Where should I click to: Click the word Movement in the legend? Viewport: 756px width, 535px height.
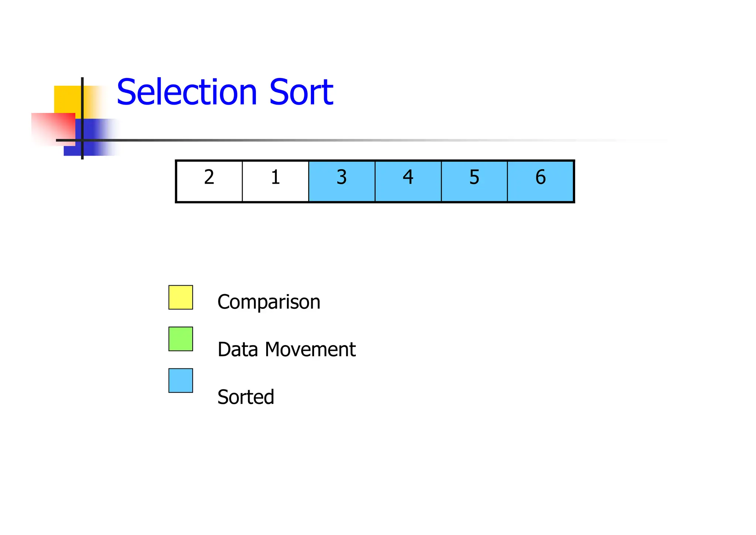point(310,349)
